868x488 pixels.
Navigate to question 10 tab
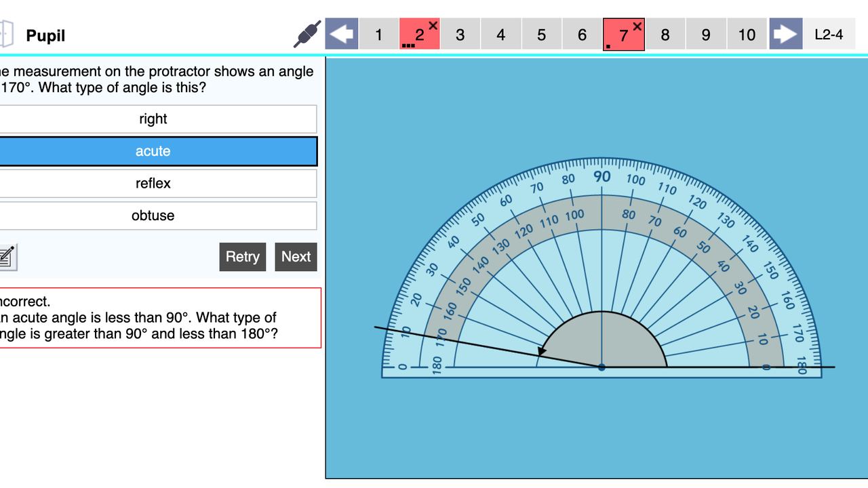pos(747,35)
